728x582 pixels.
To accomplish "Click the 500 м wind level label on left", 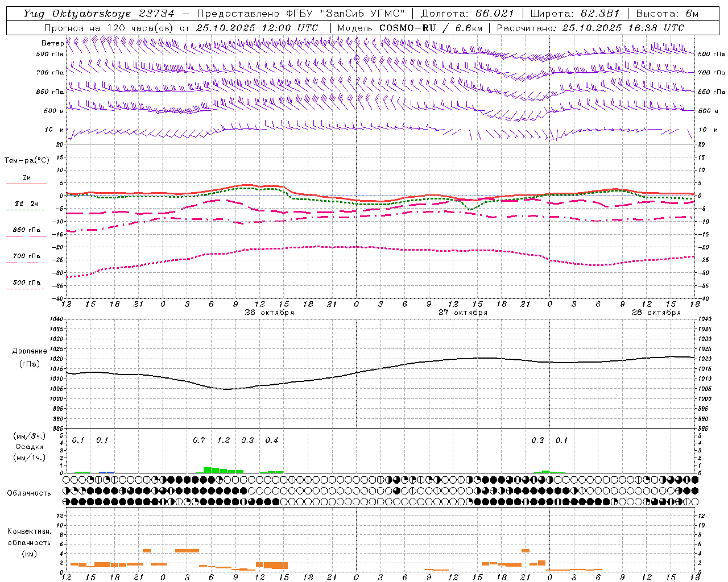I will pos(53,111).
